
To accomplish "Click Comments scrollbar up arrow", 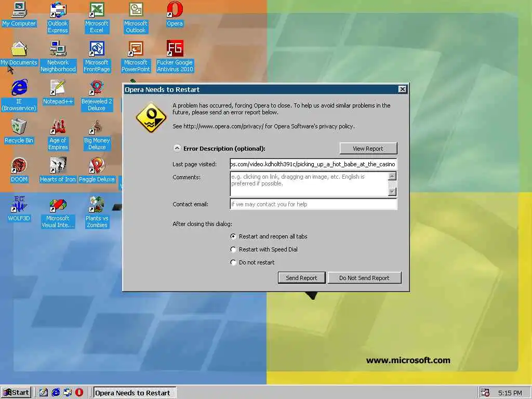I will 392,176.
